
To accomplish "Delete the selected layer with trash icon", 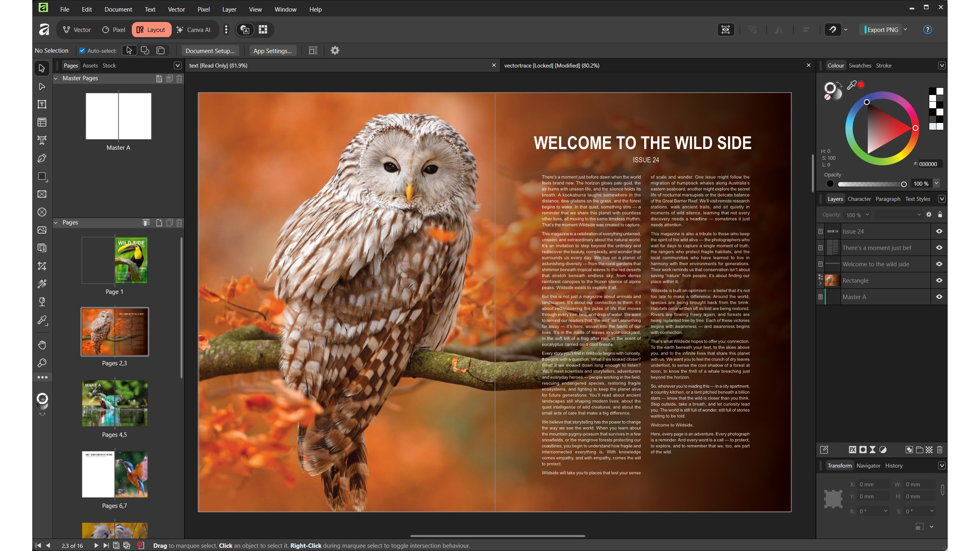I will coord(940,450).
